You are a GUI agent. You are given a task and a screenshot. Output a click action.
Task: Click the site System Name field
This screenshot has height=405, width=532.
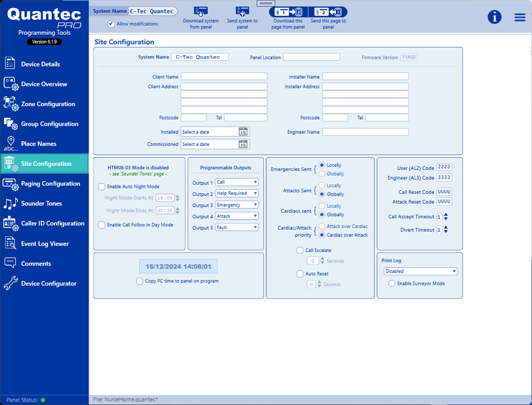coord(199,57)
